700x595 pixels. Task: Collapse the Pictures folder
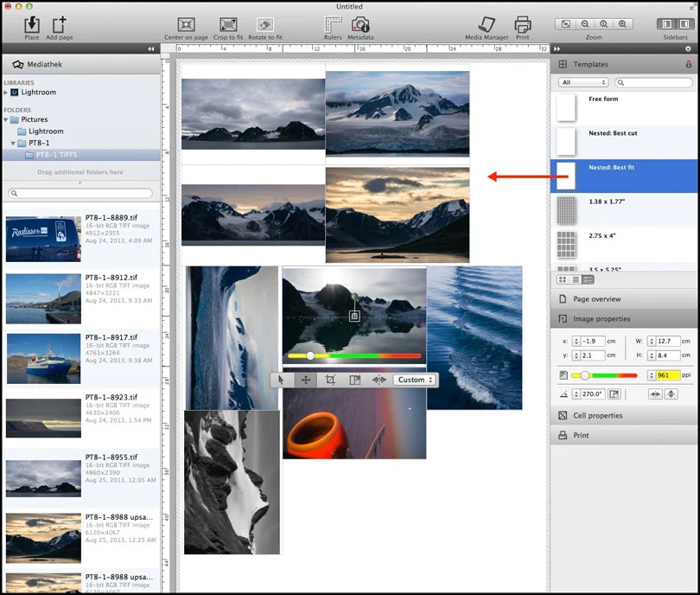[x=6, y=119]
